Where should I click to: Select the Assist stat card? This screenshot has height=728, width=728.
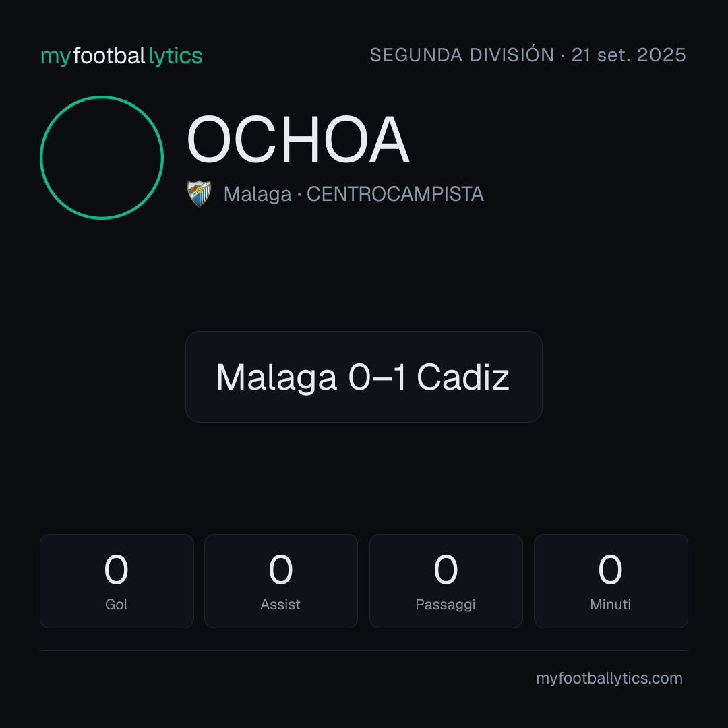click(x=281, y=581)
